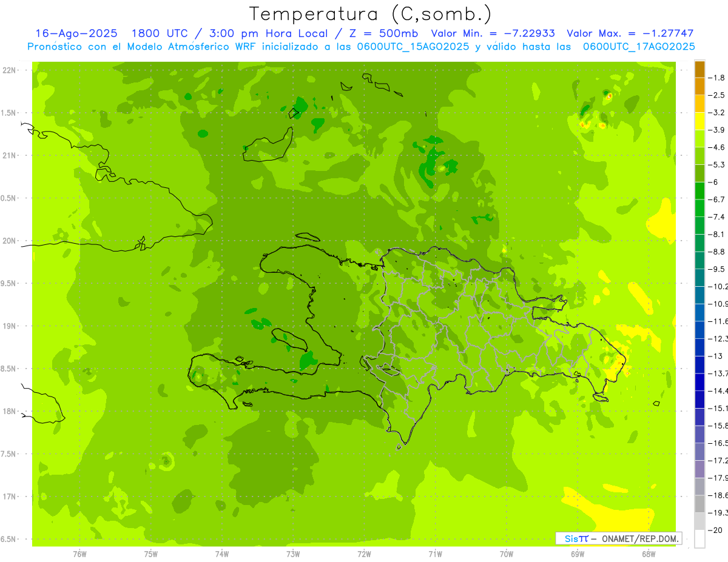The image size is (728, 562).
Task: Click the orange swatch between -1.8 and -2.5
Action: coord(699,87)
